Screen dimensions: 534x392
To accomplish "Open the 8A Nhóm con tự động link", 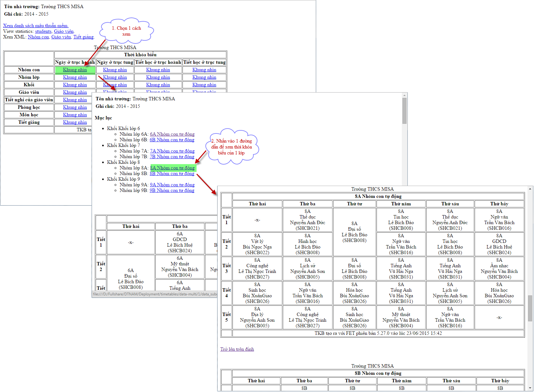I will (172, 168).
